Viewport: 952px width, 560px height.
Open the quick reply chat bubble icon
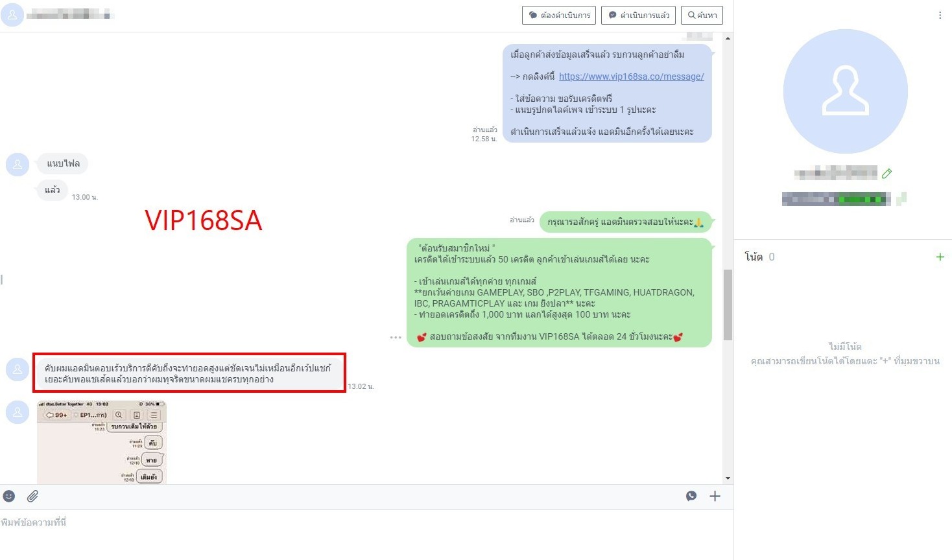click(691, 496)
